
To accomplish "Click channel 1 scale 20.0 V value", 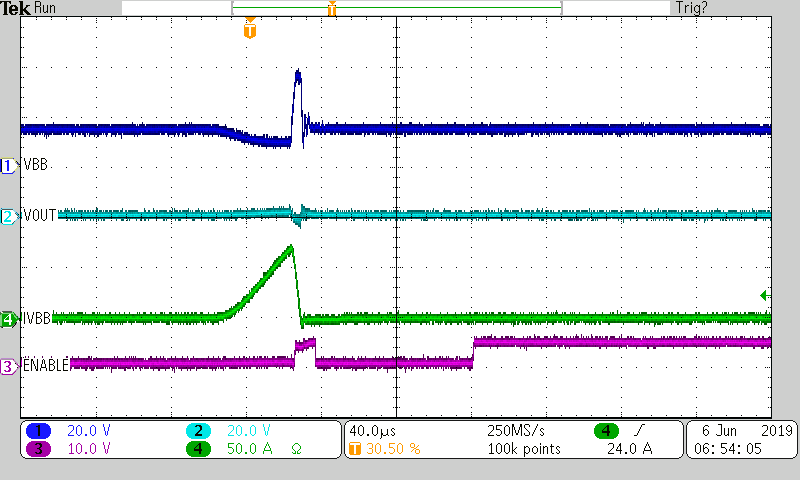I will 89,431.
